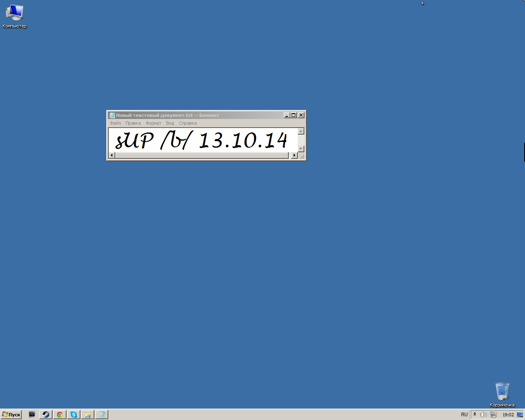
Task: Click the horizontal scrollbar thumb in Notepad
Action: 202,155
